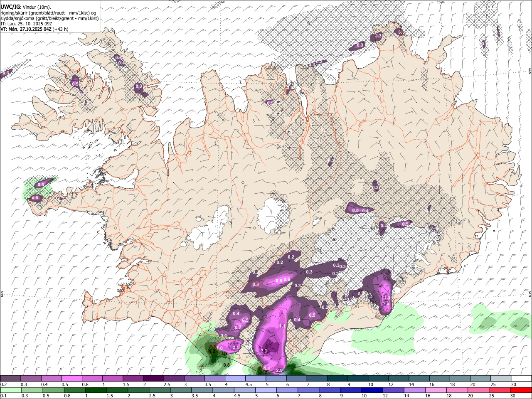Viewport: 532px width, 399px height.
Task: Click the "UWC/IG: Vindur (10m)" title text
Action: tap(26, 7)
